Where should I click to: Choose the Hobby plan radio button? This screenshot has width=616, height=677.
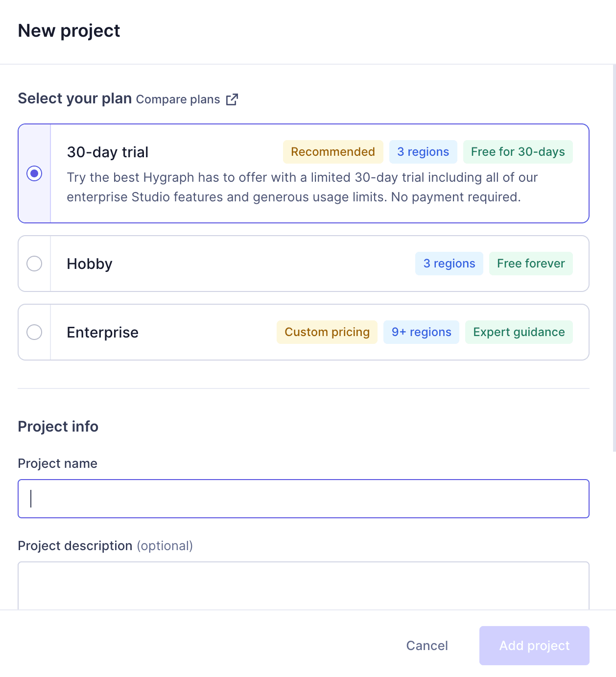tap(34, 264)
